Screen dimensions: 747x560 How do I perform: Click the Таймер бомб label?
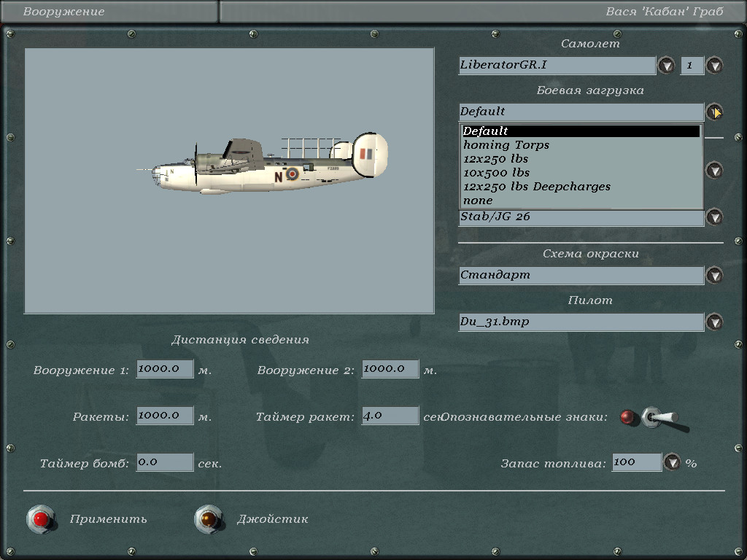pos(85,463)
